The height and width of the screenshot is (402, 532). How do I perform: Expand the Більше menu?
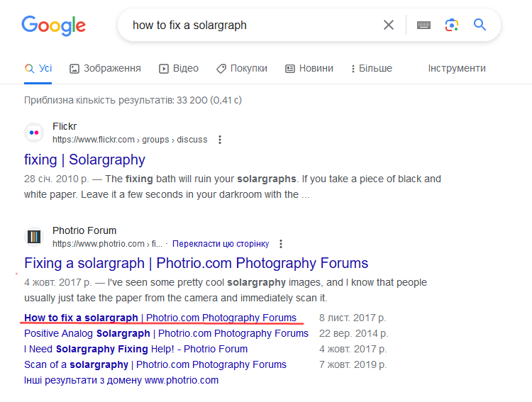click(371, 69)
